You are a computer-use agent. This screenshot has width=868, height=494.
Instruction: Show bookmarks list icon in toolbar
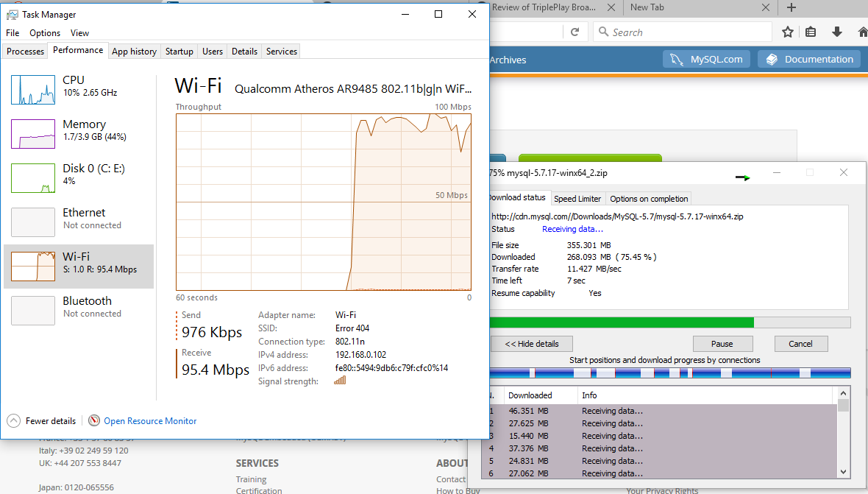(811, 32)
